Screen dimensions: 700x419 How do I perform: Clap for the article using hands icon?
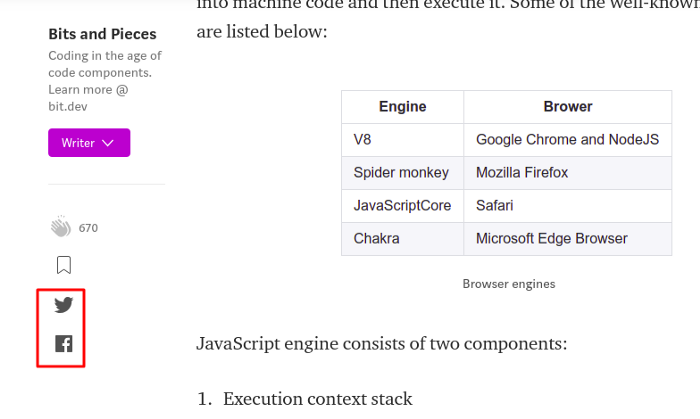(61, 227)
